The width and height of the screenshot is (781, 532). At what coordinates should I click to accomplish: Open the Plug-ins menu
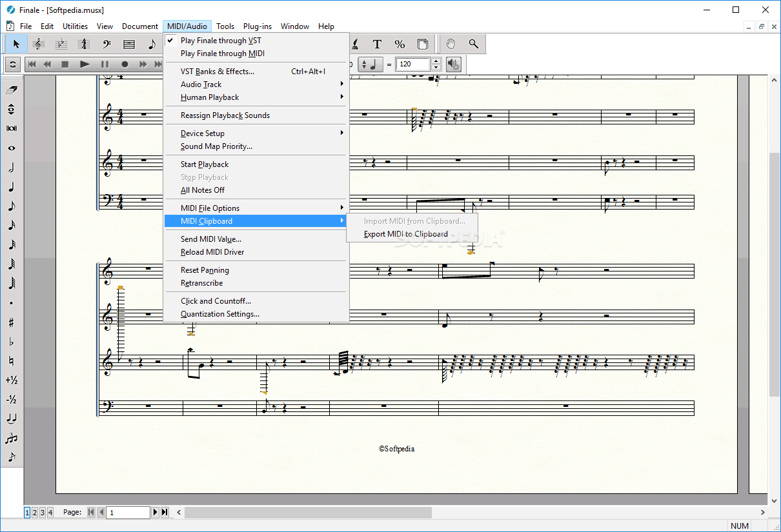tap(258, 26)
